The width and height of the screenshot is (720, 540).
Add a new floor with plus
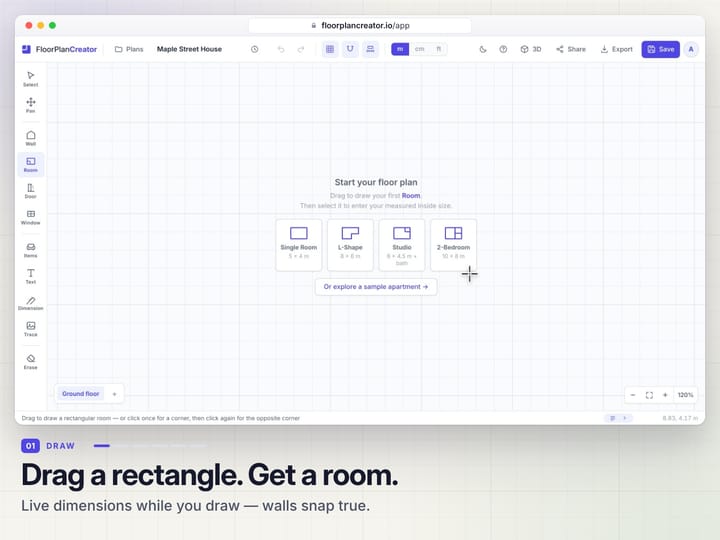[x=114, y=394]
